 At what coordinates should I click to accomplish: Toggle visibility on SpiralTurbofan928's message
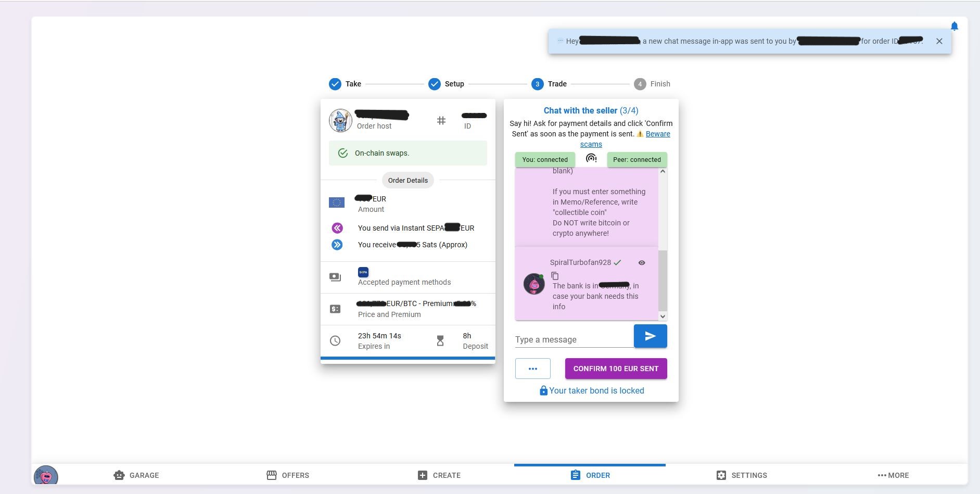click(641, 262)
